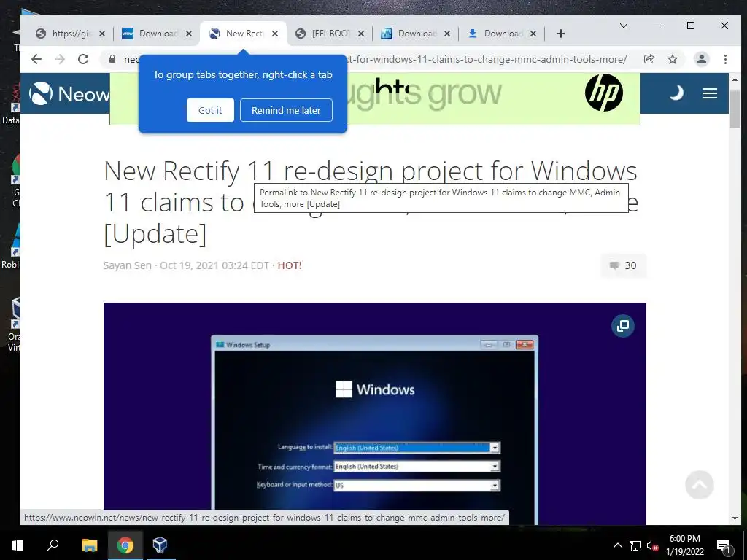
Task: Bookmark this page with the star icon
Action: click(x=673, y=59)
